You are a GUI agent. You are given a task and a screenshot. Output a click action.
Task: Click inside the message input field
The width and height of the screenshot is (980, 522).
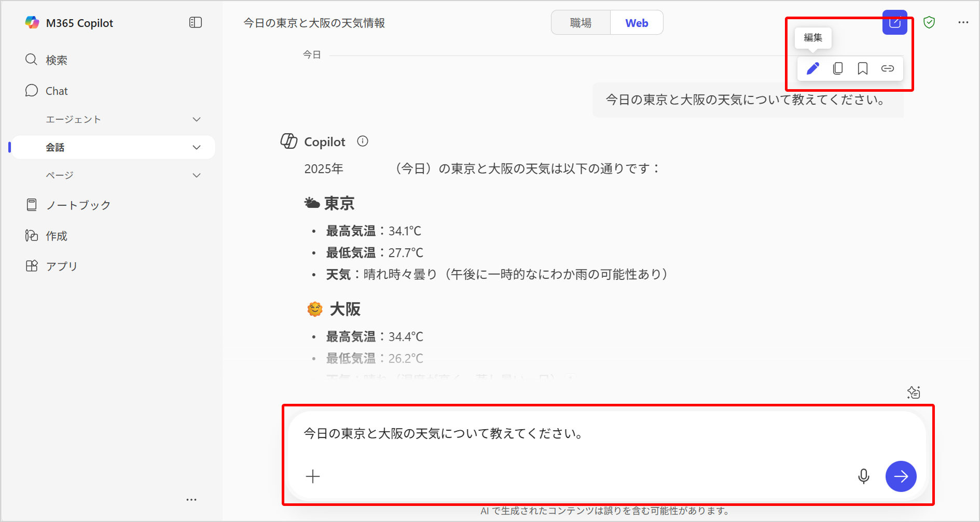click(607, 434)
